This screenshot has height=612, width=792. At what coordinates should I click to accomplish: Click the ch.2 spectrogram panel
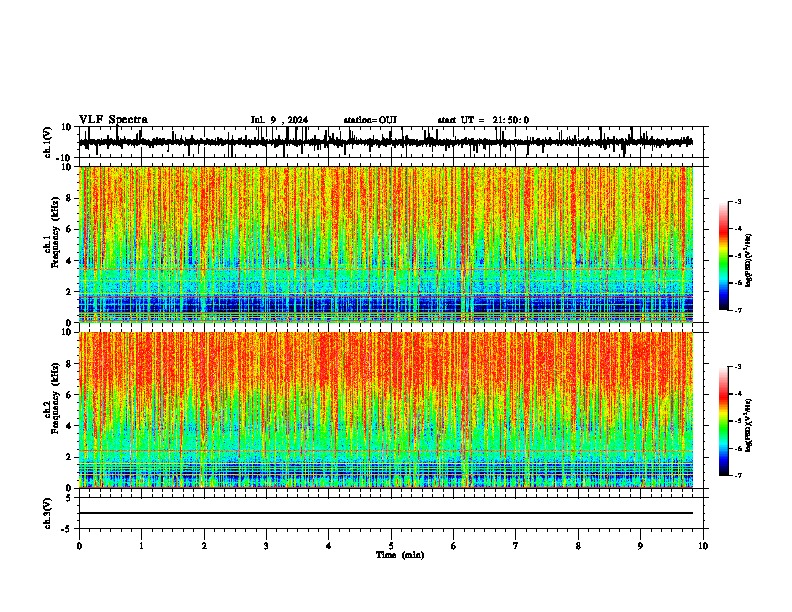click(x=386, y=410)
